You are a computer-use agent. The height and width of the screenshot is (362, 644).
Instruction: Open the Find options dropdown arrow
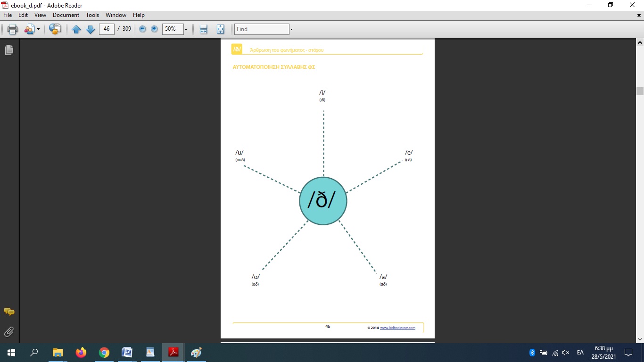pos(291,29)
